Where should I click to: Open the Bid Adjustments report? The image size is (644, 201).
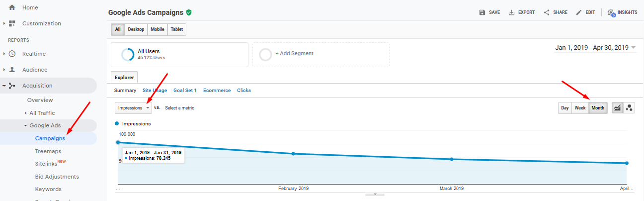[57, 177]
